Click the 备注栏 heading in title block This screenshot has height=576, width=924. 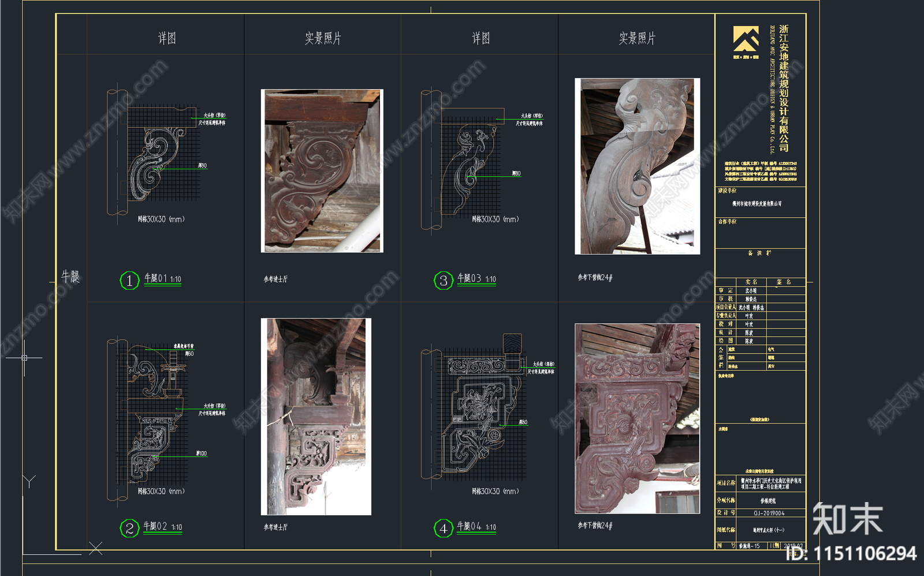[x=760, y=253]
